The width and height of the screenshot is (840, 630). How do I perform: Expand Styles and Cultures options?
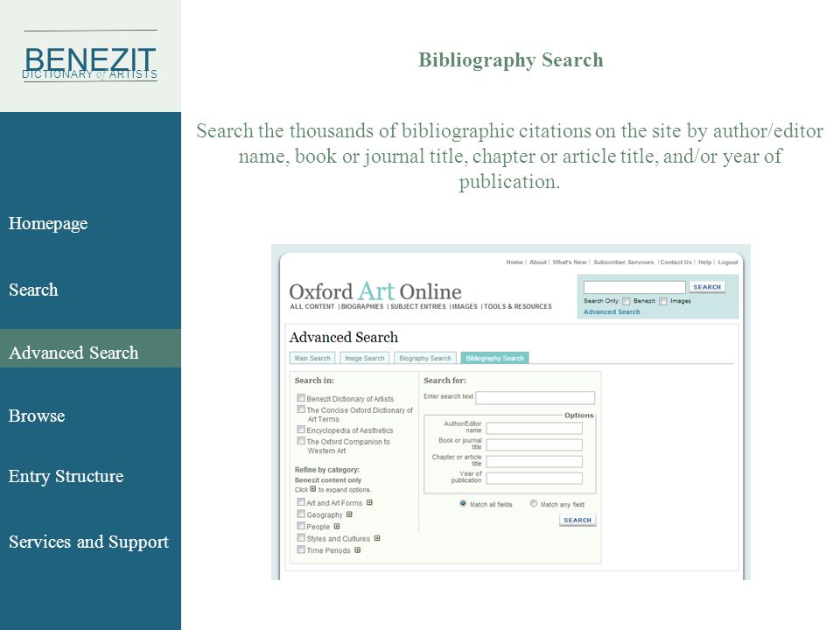pos(377,538)
